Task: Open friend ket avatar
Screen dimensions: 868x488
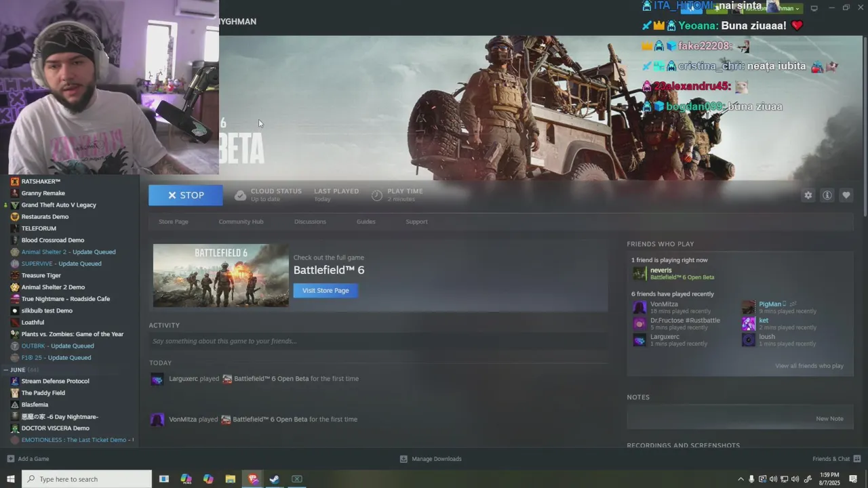Action: [749, 323]
